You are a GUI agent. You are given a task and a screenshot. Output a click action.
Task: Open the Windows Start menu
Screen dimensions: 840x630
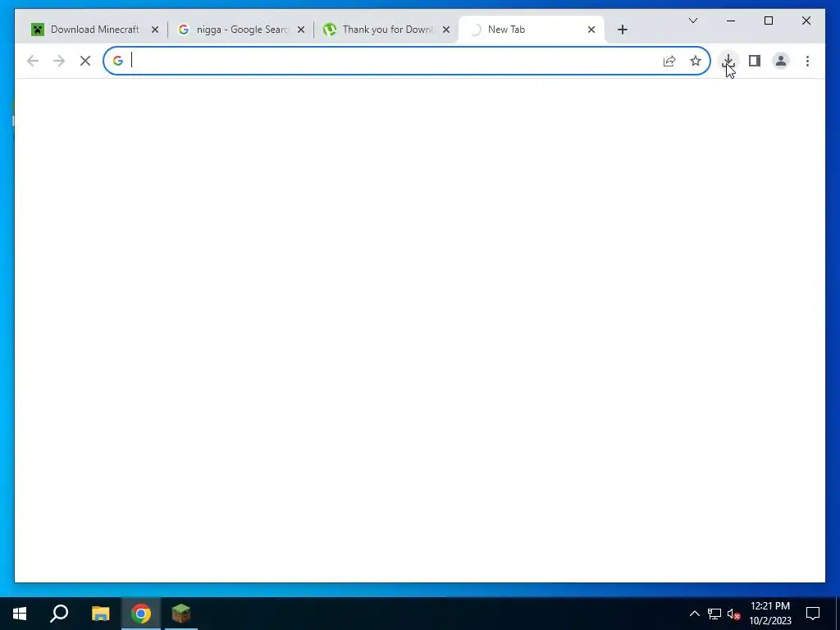point(20,613)
